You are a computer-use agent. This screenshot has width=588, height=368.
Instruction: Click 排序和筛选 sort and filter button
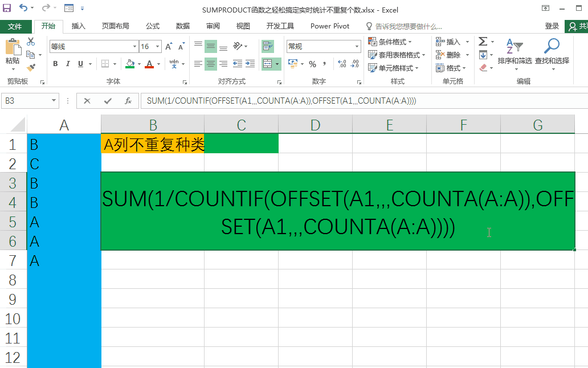tap(515, 53)
